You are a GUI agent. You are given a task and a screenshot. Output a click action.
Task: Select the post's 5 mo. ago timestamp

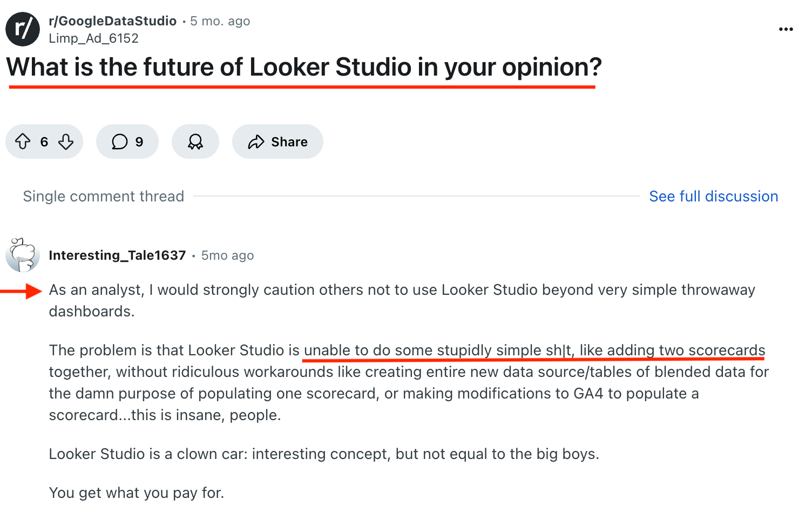[x=220, y=21]
